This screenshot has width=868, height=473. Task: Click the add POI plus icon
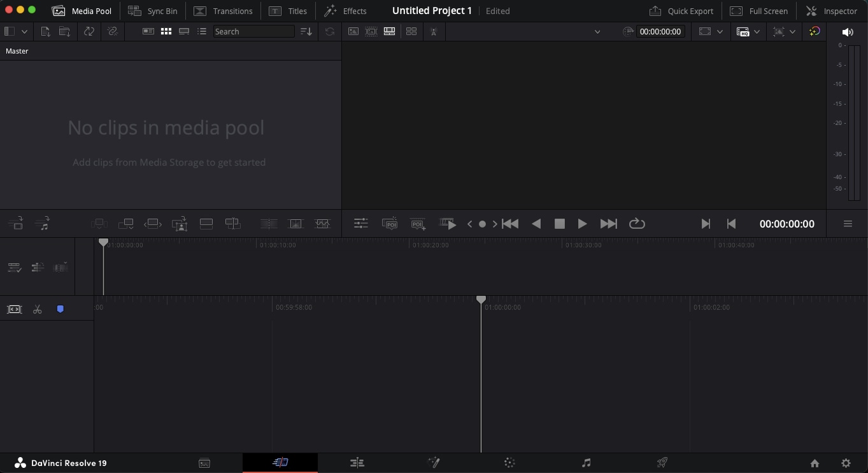click(x=418, y=224)
